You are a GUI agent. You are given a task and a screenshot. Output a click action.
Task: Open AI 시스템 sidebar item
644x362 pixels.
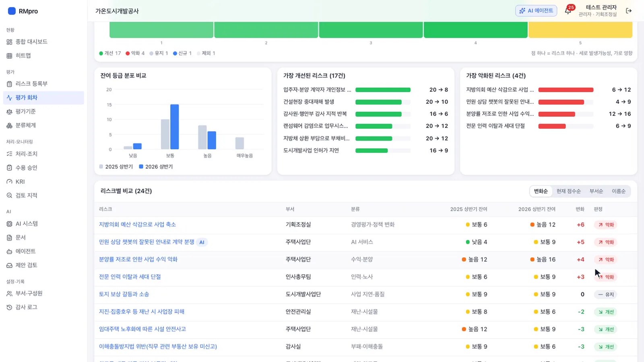[43, 224]
